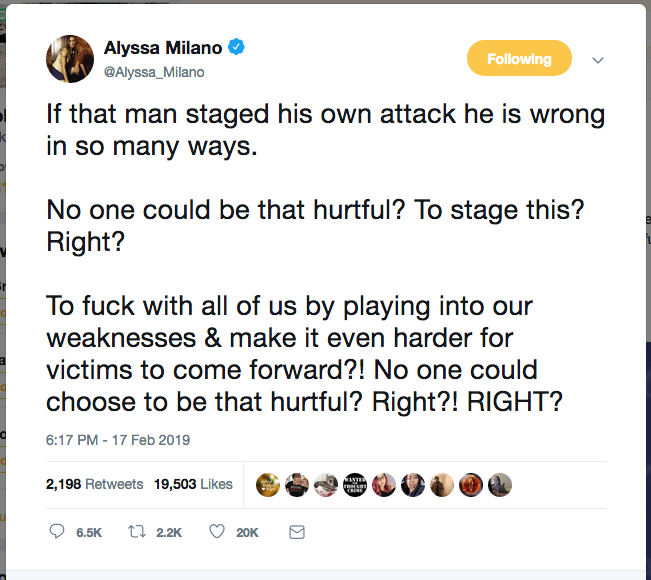This screenshot has width=651, height=580.
Task: Click the 20K like count
Action: click(x=248, y=534)
